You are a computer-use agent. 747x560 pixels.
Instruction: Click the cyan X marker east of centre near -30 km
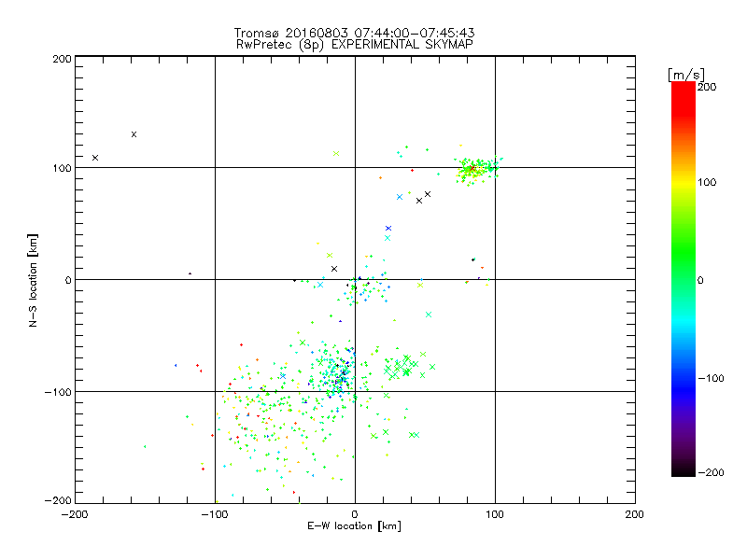(x=429, y=315)
